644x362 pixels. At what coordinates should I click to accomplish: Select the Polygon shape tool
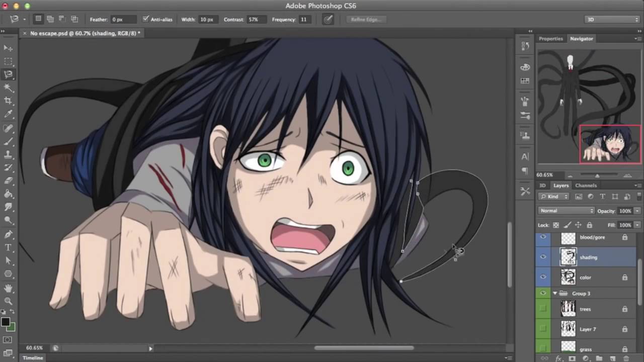(9, 274)
